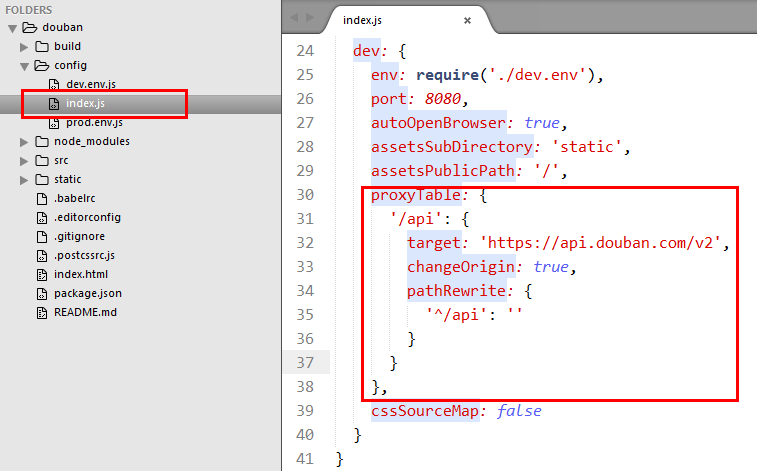Expand the node_modules folder arrow
Screen dimensions: 757x471
point(24,142)
